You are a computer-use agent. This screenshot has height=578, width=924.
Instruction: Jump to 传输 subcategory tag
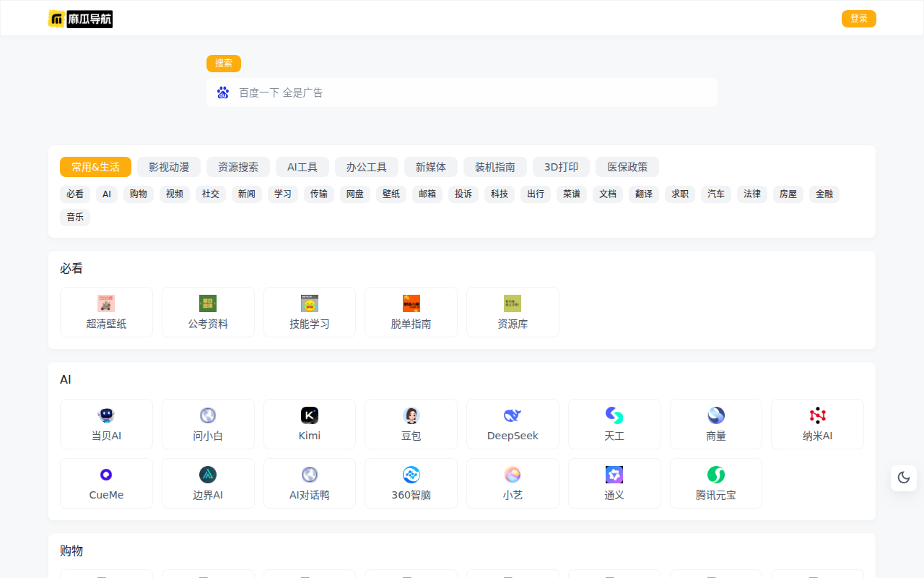tap(319, 194)
